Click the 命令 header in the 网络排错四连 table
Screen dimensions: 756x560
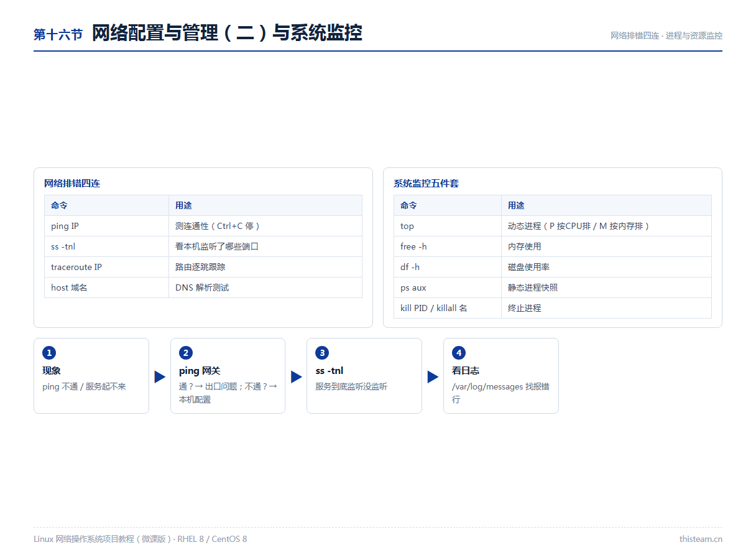tap(106, 205)
